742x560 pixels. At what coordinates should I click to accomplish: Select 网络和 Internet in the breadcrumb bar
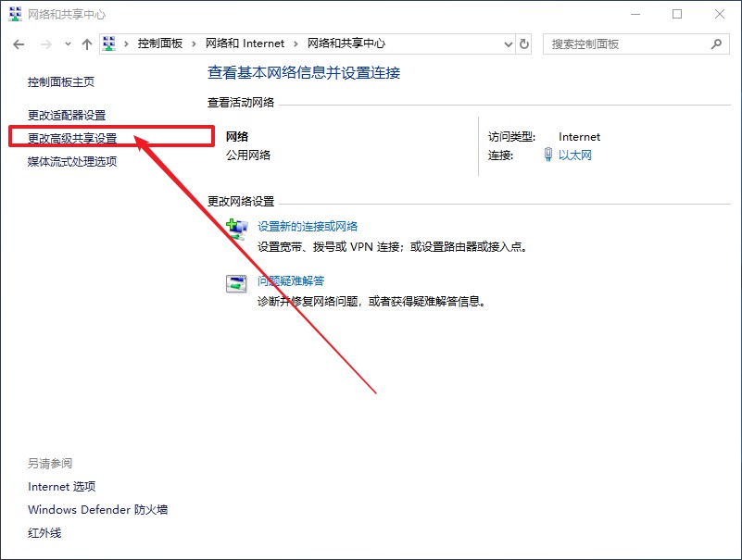[x=245, y=43]
